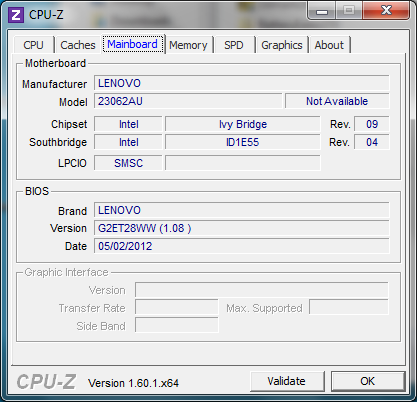Image resolution: width=417 pixels, height=402 pixels.
Task: Click the Chipset vendor Intel field
Action: pos(128,124)
